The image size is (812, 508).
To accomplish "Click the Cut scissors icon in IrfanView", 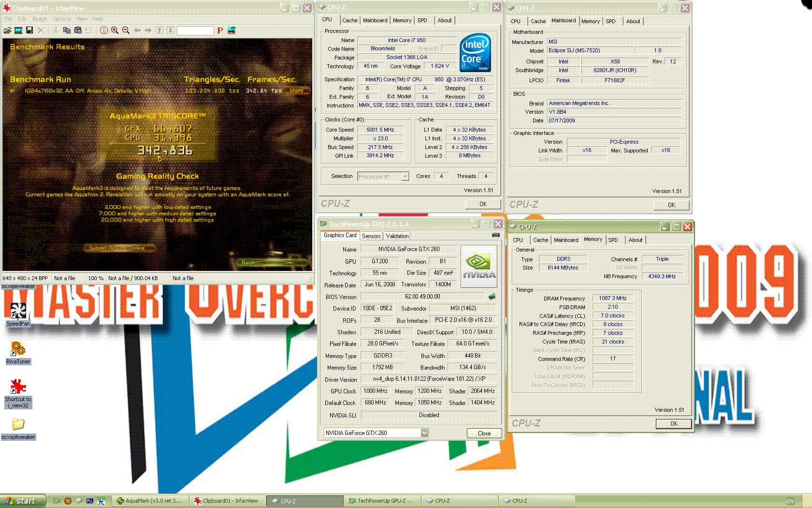I will [56, 30].
